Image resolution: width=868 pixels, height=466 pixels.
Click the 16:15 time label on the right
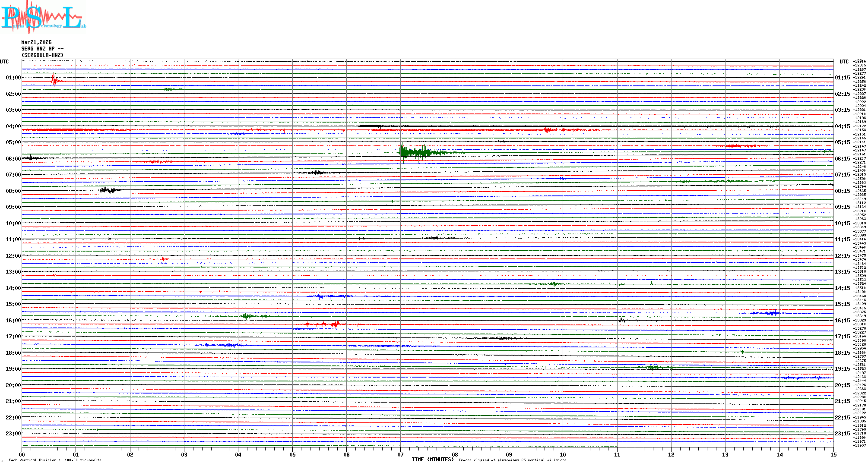(842, 321)
